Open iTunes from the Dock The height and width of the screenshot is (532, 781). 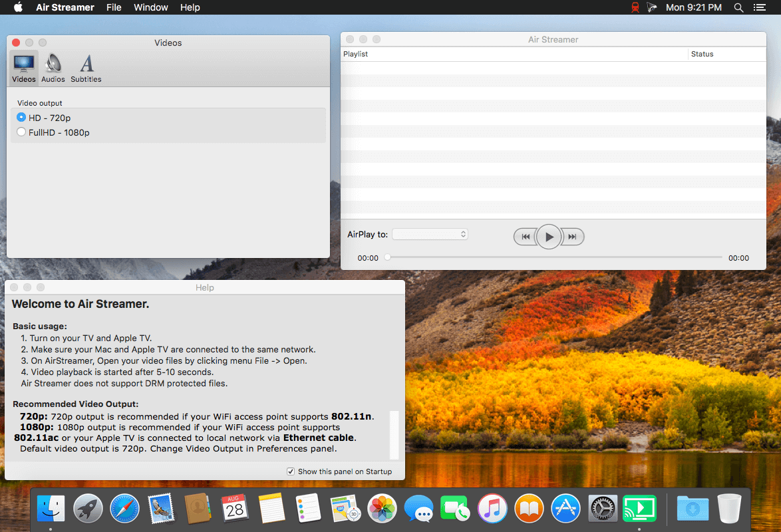click(x=492, y=509)
